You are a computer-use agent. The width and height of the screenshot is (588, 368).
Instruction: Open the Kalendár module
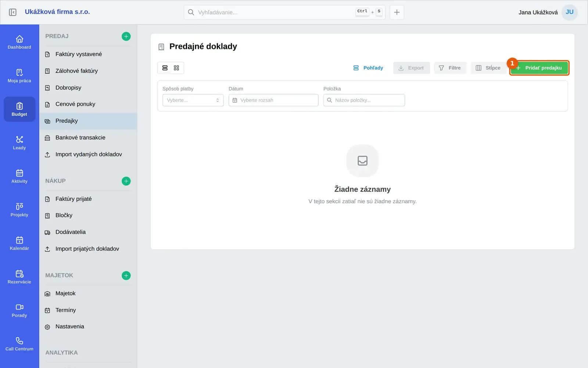click(19, 243)
